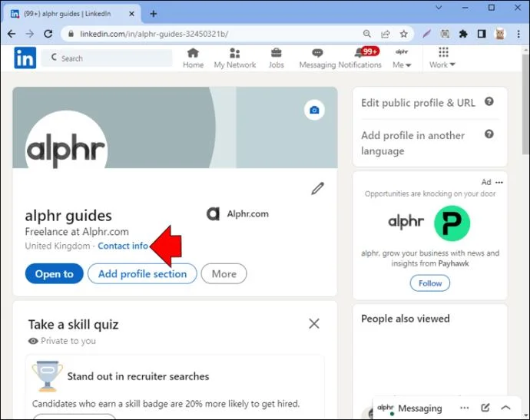Expand the Messaging panel chevron
Screen dimensions: 530x420
pos(505,408)
